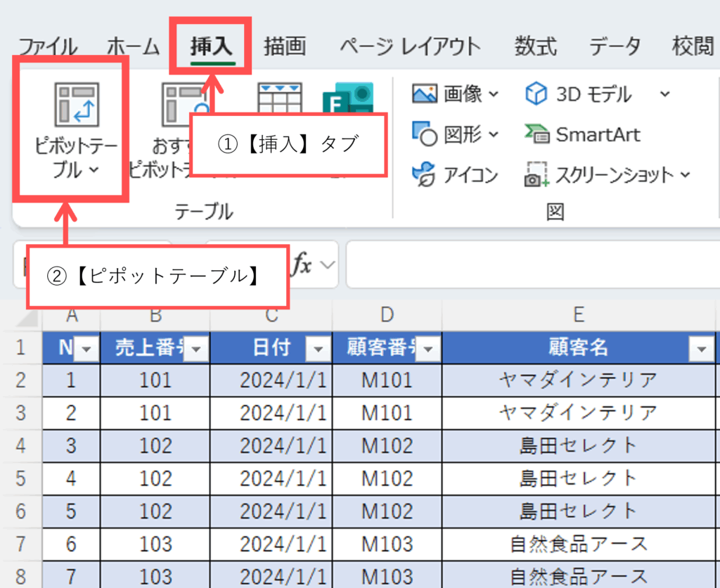Open the データ ribbon tab

(615, 46)
